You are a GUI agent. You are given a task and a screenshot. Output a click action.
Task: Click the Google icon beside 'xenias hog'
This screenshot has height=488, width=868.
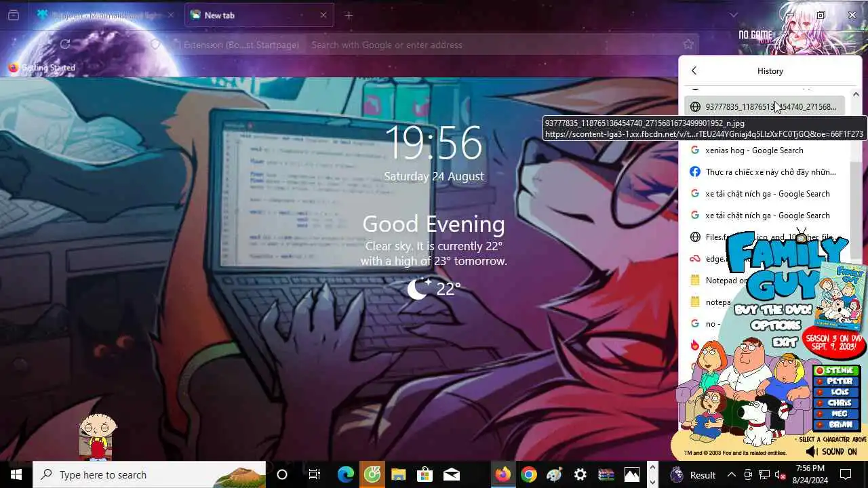pos(694,150)
